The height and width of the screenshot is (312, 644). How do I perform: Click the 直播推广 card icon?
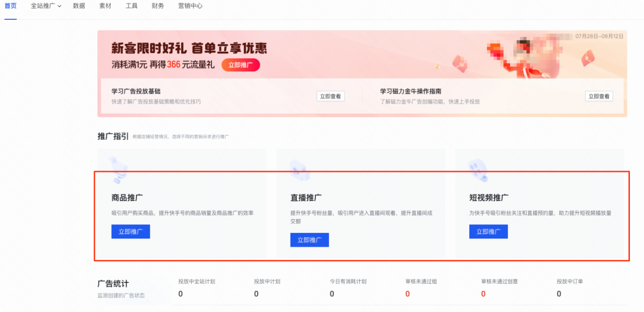coord(299,170)
